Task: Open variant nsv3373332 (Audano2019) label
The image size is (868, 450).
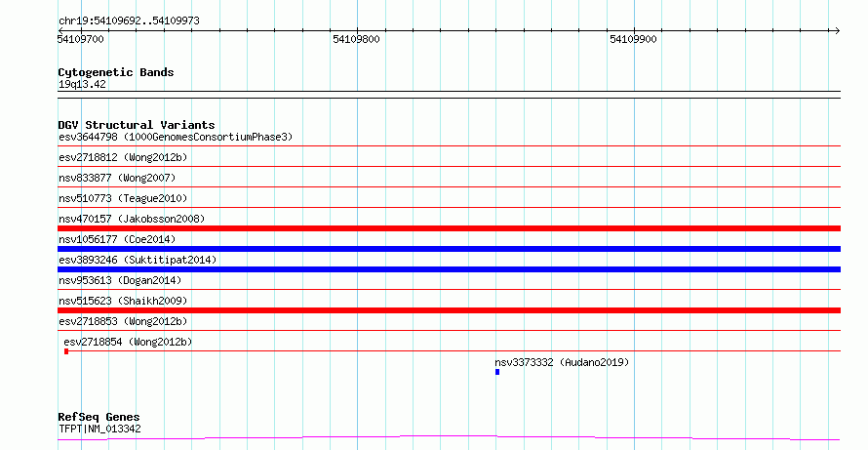Action: tap(562, 362)
